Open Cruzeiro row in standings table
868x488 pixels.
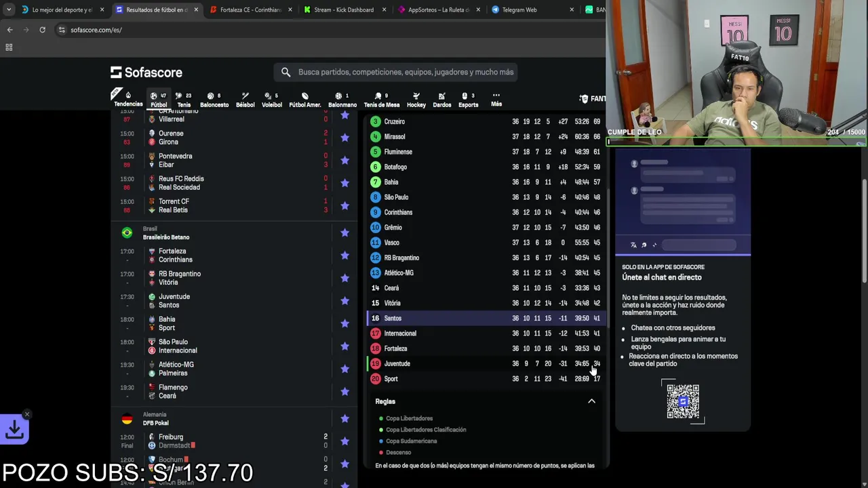pos(486,121)
